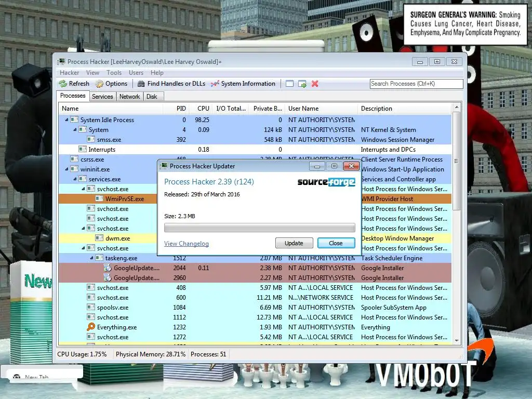Collapse the taskeng.exe tree node

pyautogui.click(x=91, y=258)
